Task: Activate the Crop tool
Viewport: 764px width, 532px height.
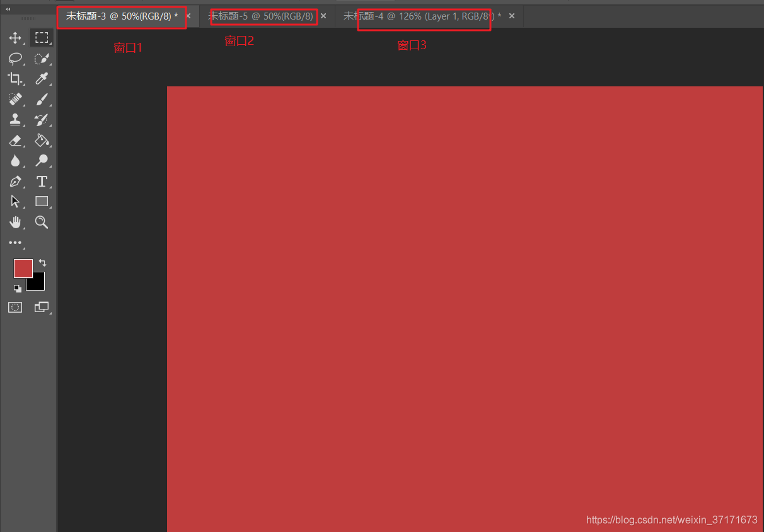Action: coord(15,79)
